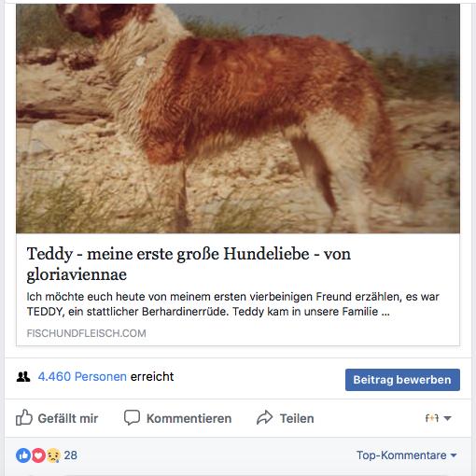Open the Saint Bernard dog photo preview
Image resolution: width=476 pixels, height=476 pixels.
238,119
